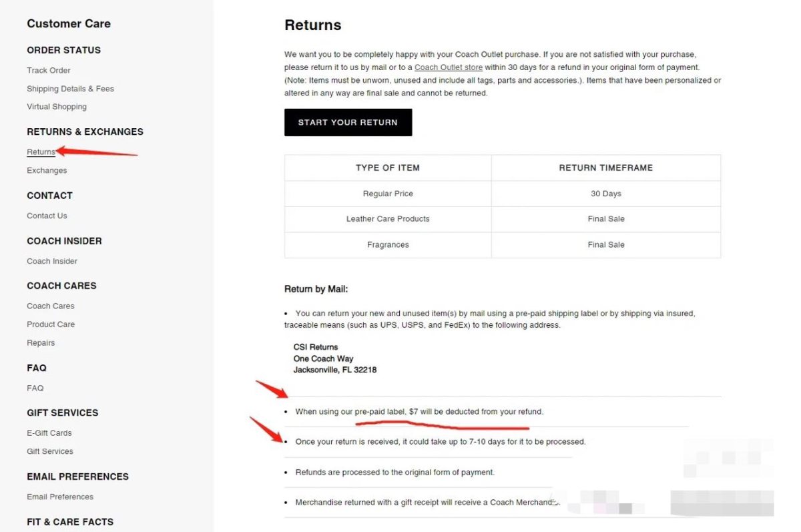Open Coach Insider link
Viewport: 801px width, 532px height.
[x=52, y=261]
